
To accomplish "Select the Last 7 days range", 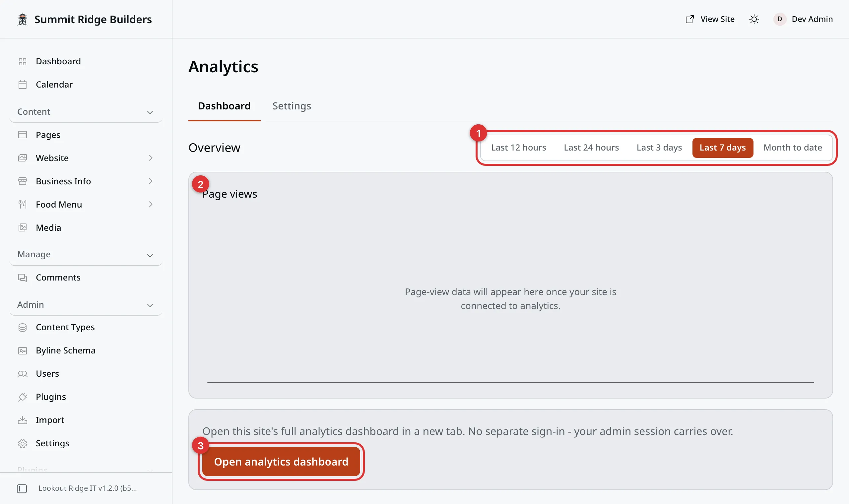I will (x=722, y=148).
